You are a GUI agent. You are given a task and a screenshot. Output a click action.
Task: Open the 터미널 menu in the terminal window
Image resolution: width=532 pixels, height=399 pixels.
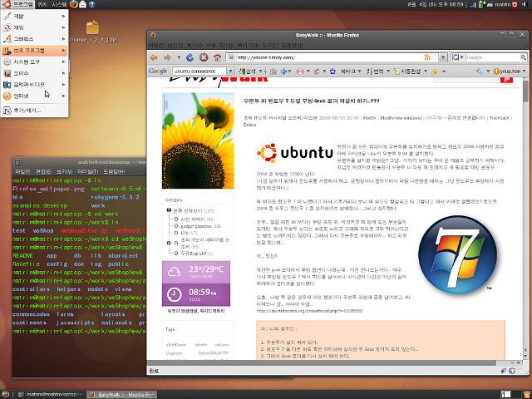(88, 172)
